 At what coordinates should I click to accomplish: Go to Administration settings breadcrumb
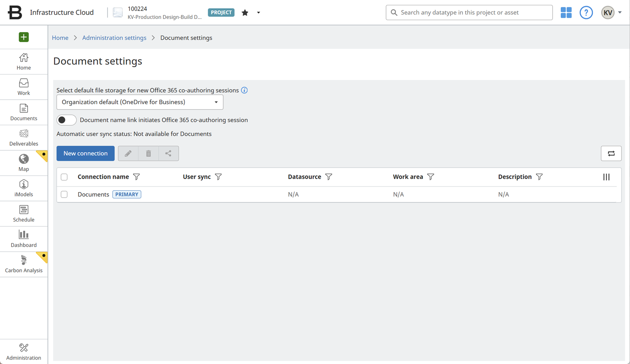(x=114, y=37)
